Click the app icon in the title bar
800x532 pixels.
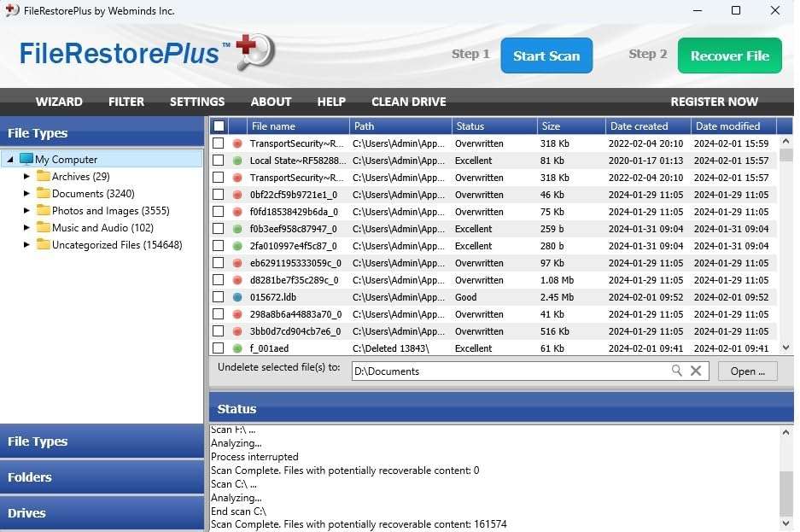tap(12, 10)
